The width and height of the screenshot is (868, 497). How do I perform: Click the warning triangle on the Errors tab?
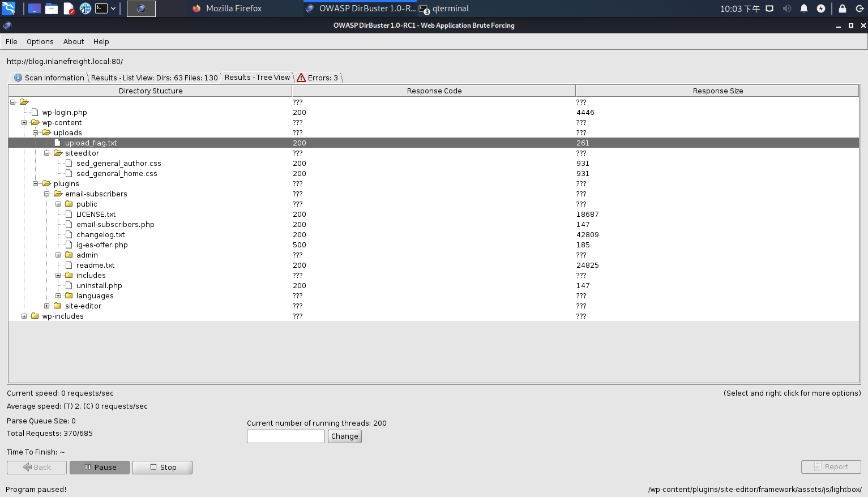pyautogui.click(x=300, y=78)
